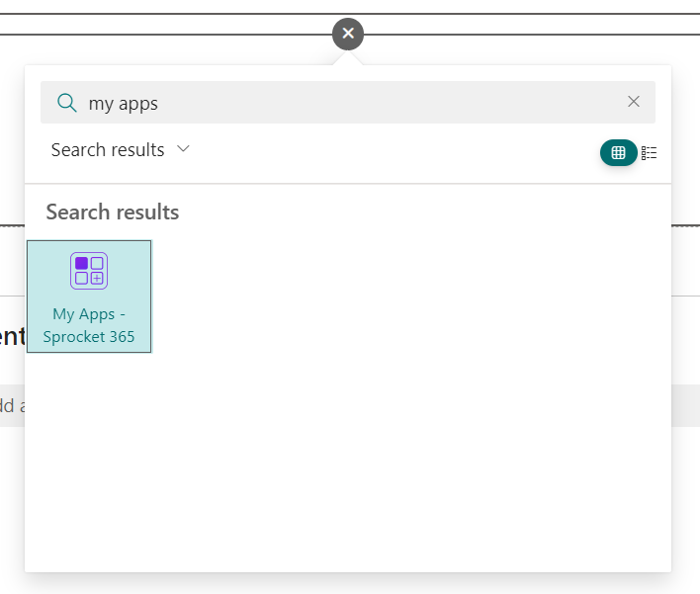Click the bold "Search results" section heading
Image resolution: width=700 pixels, height=594 pixels.
113,212
